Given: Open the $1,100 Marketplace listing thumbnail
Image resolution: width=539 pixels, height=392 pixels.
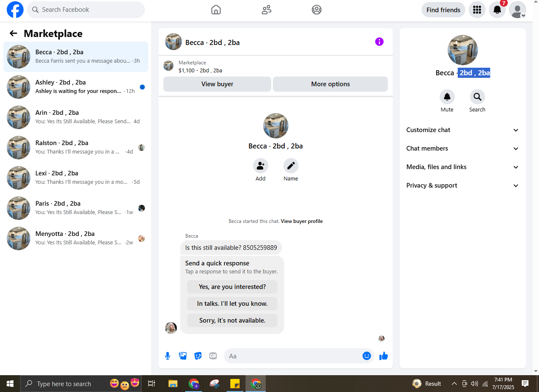Looking at the screenshot, I should click(168, 66).
